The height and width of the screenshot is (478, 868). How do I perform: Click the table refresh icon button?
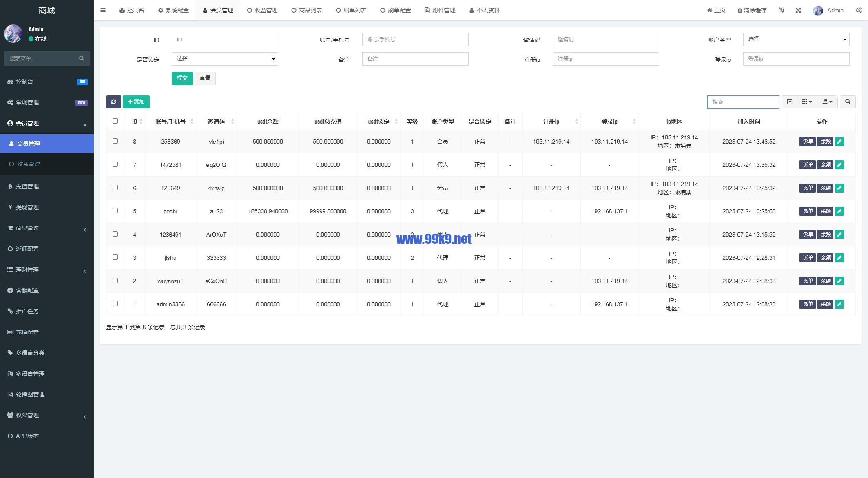click(113, 102)
